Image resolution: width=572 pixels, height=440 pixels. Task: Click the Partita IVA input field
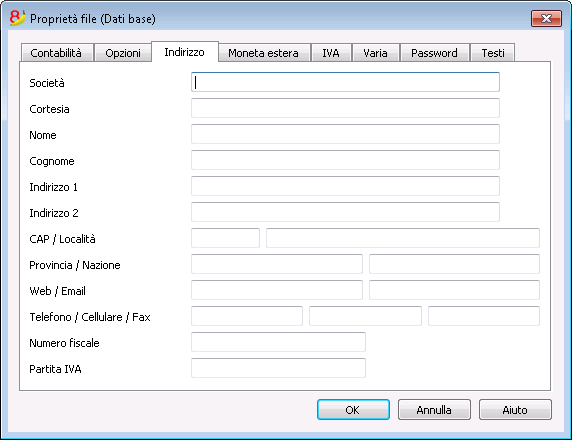click(x=278, y=368)
